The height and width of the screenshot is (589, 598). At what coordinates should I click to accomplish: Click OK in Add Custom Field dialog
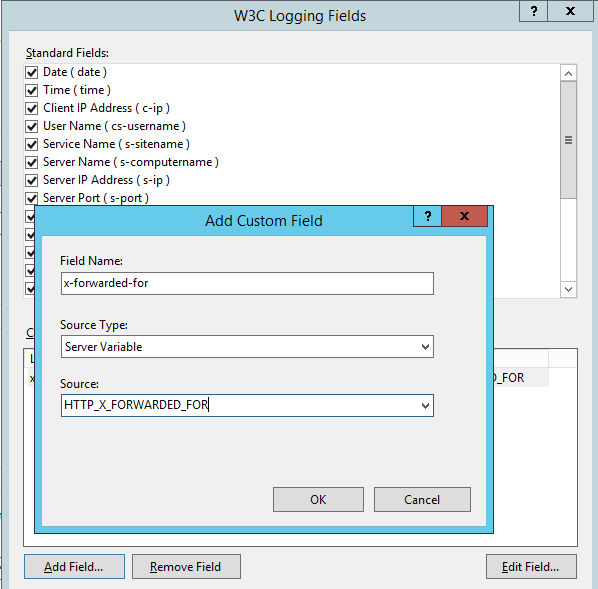(318, 499)
